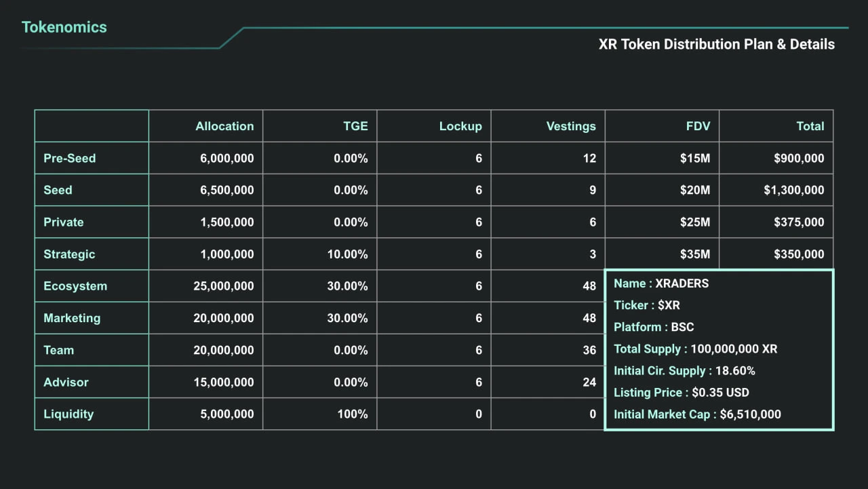Select the Listing Price $0.35 USD line
This screenshot has width=868, height=489.
(682, 392)
